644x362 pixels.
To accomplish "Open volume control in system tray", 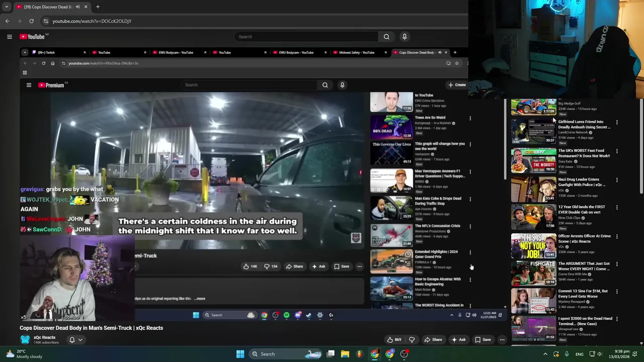I will (599, 354).
